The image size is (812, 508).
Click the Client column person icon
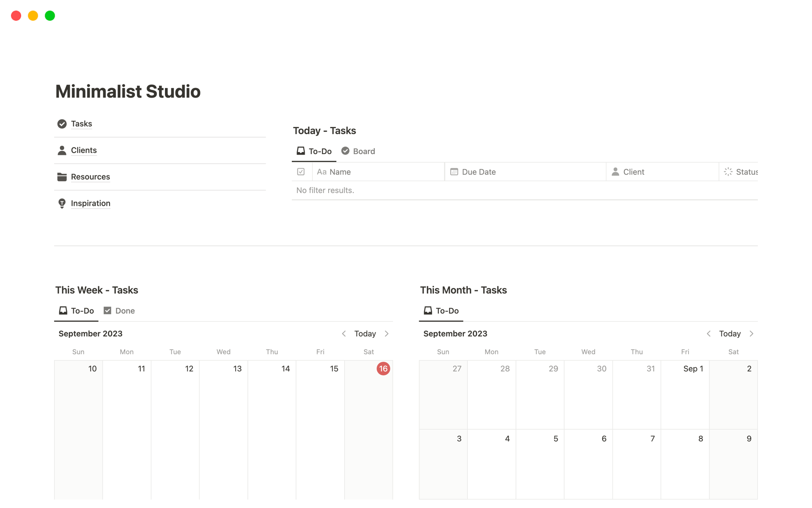[615, 172]
